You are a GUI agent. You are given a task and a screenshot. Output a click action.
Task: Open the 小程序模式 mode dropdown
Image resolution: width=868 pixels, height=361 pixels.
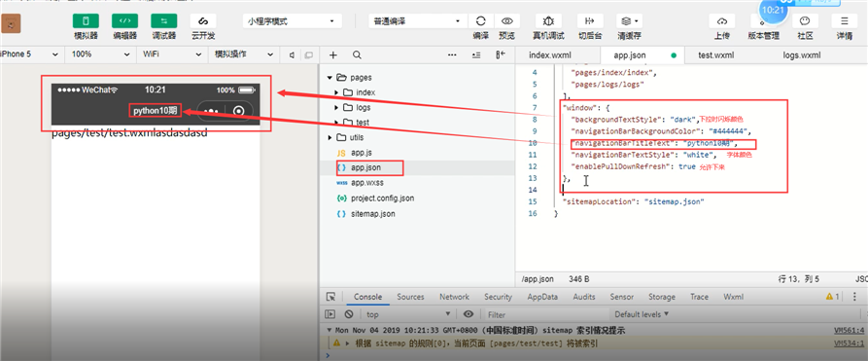tap(292, 21)
